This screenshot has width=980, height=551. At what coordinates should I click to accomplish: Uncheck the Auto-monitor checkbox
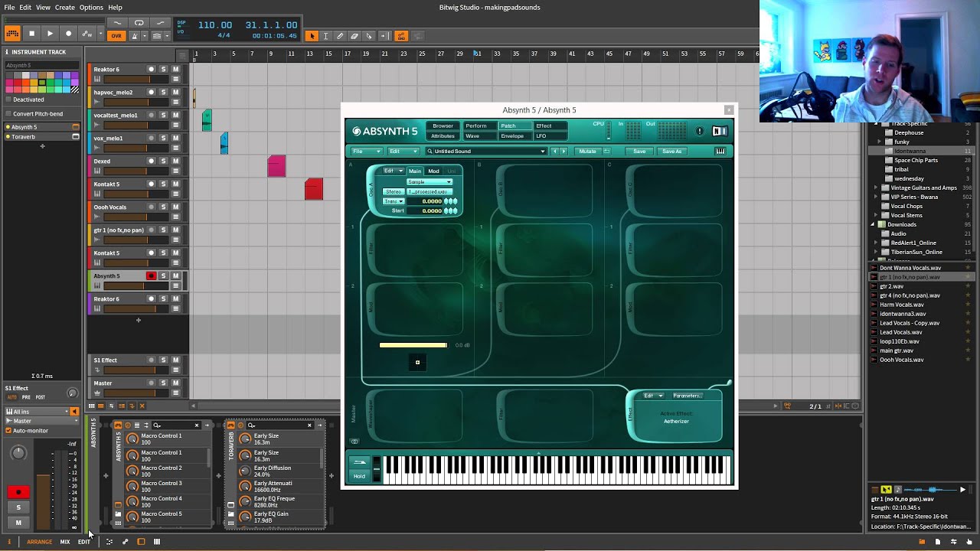(x=8, y=430)
